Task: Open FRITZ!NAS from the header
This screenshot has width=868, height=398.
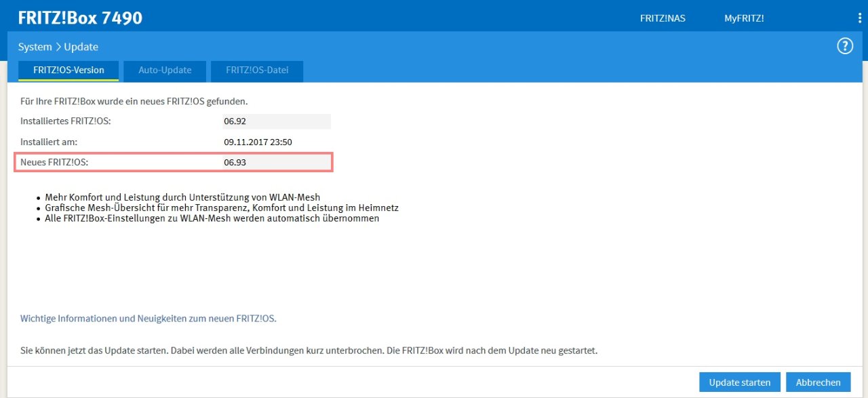Action: [x=663, y=18]
